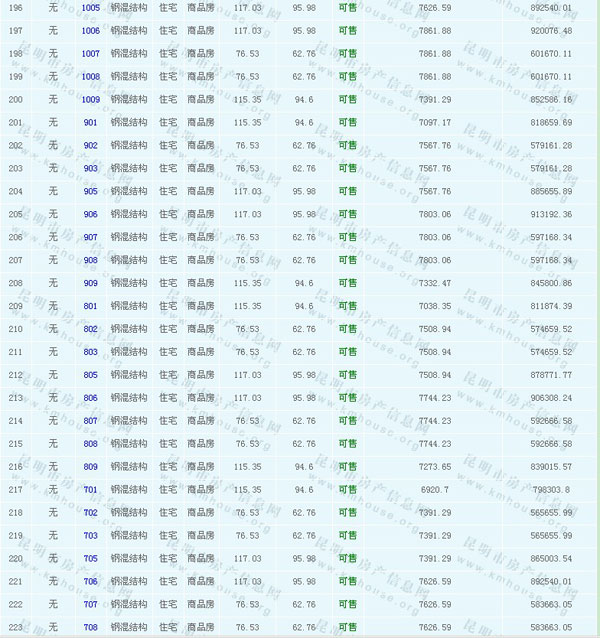The width and height of the screenshot is (600, 638).
Task: Click unit price 7097.17 cell
Action: pyautogui.click(x=433, y=122)
